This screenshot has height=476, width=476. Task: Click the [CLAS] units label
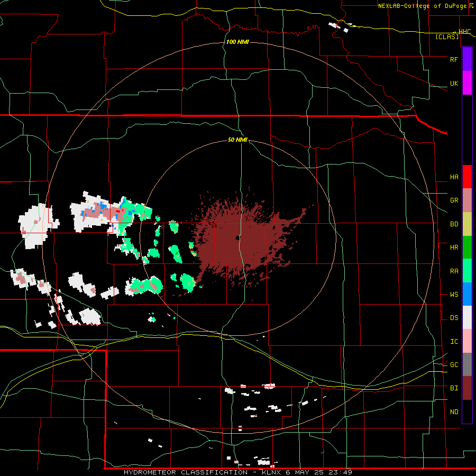point(447,37)
